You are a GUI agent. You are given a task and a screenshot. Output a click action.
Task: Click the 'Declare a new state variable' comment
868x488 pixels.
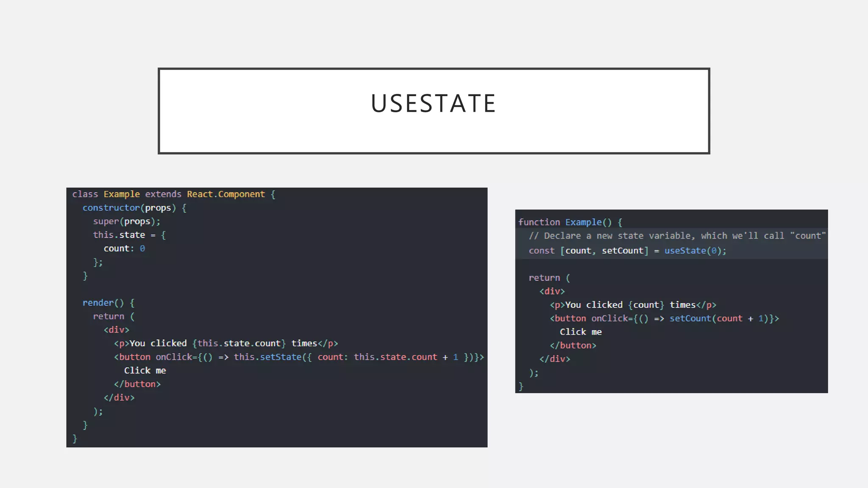677,236
